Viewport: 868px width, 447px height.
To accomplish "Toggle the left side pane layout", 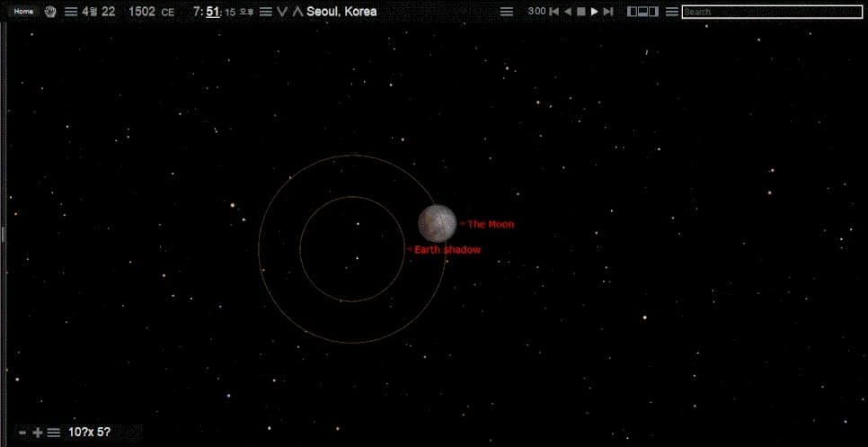I will [633, 12].
